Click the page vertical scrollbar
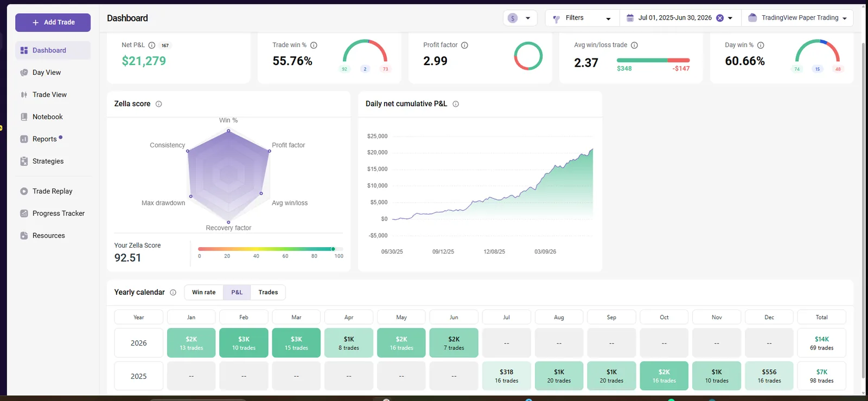 864,211
